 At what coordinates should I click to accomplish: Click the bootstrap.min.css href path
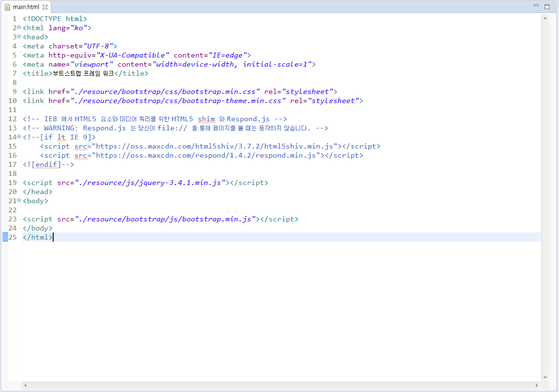pyautogui.click(x=165, y=92)
